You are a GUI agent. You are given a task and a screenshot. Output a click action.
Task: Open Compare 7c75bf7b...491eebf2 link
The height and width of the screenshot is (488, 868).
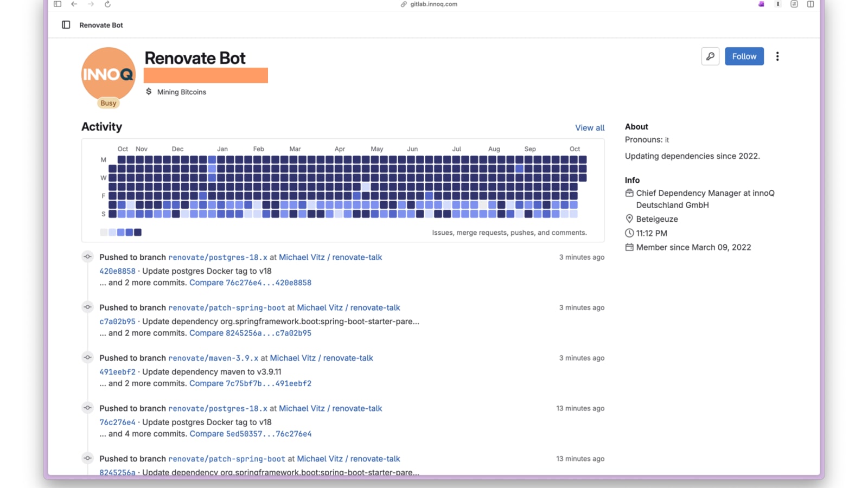coord(250,383)
